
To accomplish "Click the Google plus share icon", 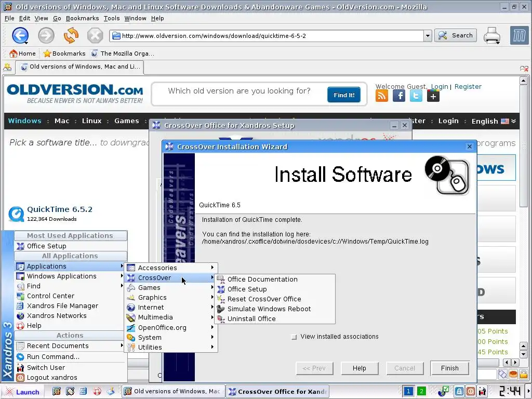I will (433, 96).
